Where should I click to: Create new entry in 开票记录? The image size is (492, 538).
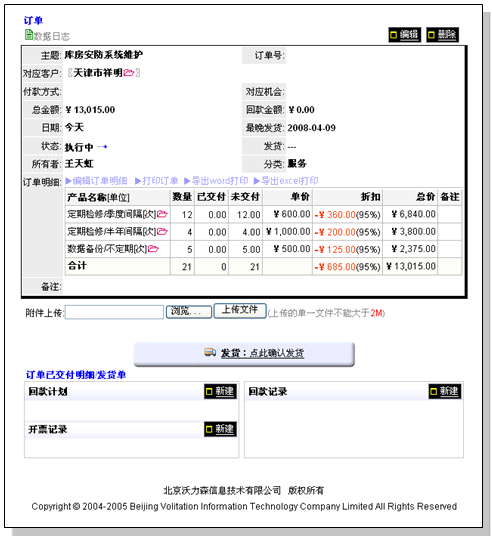coord(220,429)
